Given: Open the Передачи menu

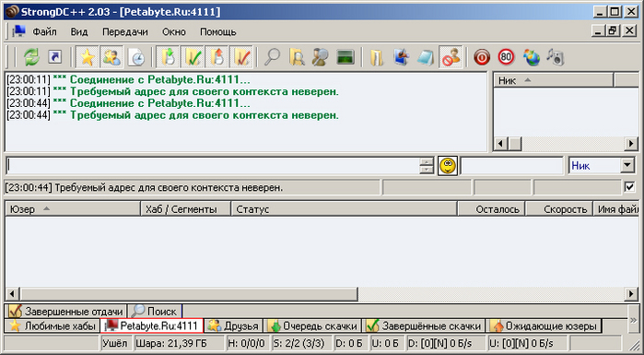Looking at the screenshot, I should 125,31.
